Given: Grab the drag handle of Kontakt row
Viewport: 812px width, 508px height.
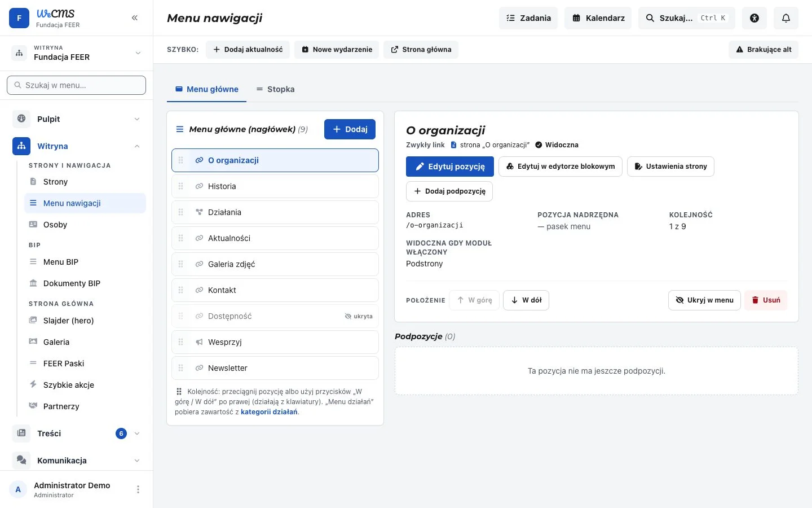Looking at the screenshot, I should coord(181,290).
